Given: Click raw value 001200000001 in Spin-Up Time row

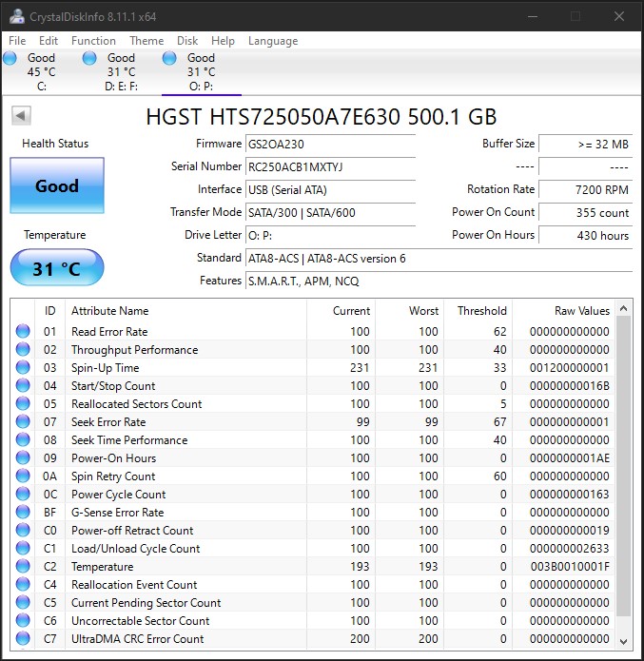Looking at the screenshot, I should coord(570,368).
